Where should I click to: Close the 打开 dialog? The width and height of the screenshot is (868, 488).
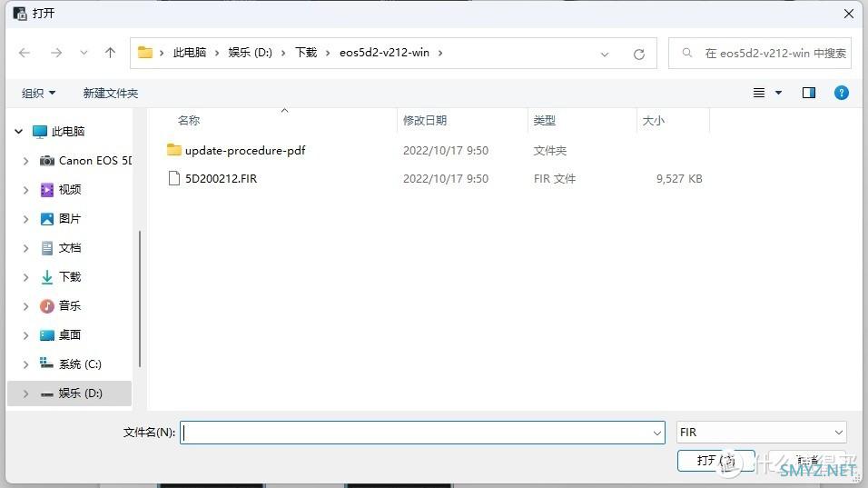click(849, 14)
